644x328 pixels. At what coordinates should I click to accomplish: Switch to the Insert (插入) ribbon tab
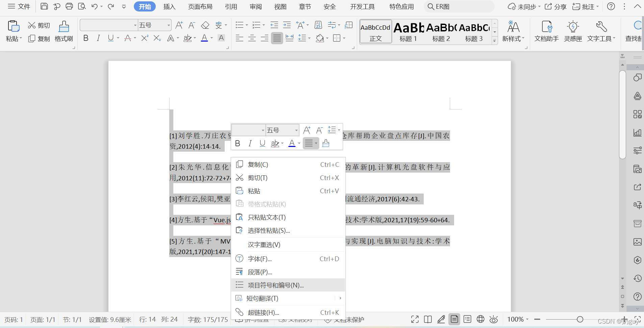[169, 6]
